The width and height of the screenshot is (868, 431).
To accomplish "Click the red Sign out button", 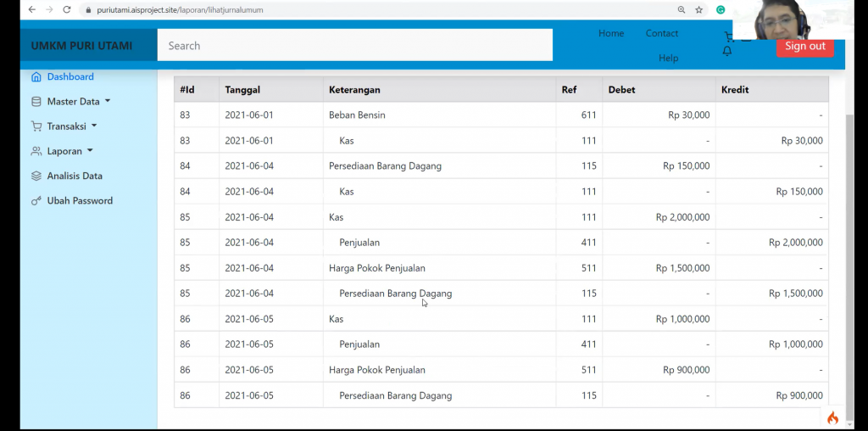I will [x=804, y=46].
